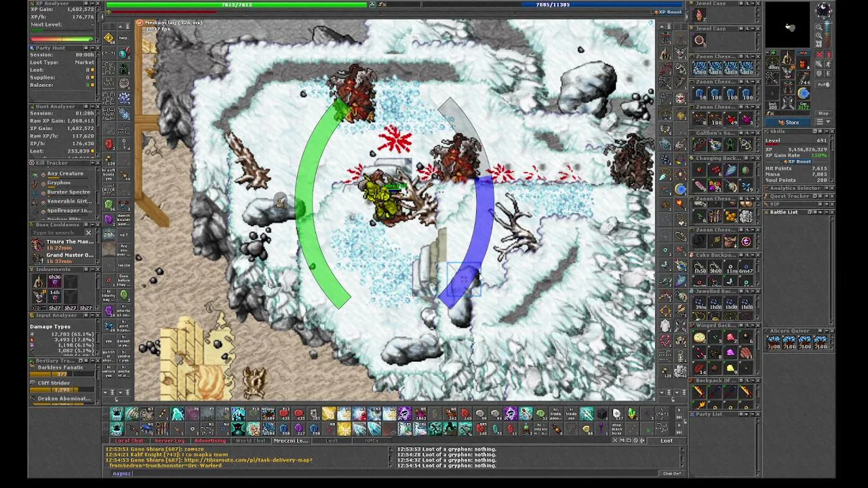Select the ring in the second Jewel Case
Image resolution: width=868 pixels, height=488 pixels.
699,40
